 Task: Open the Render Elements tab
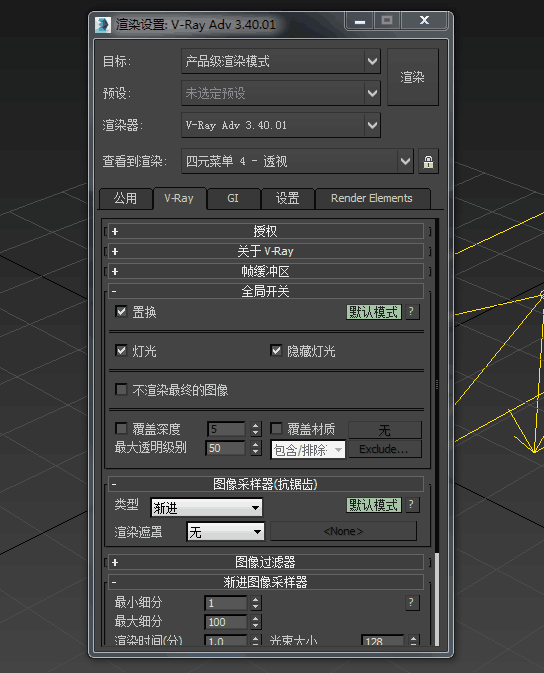[x=372, y=198]
